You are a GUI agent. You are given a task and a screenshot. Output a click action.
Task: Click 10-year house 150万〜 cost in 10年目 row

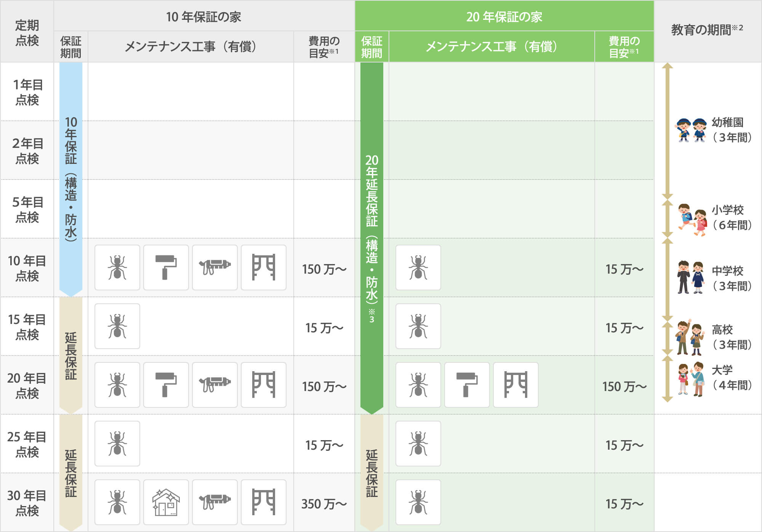coord(324,269)
